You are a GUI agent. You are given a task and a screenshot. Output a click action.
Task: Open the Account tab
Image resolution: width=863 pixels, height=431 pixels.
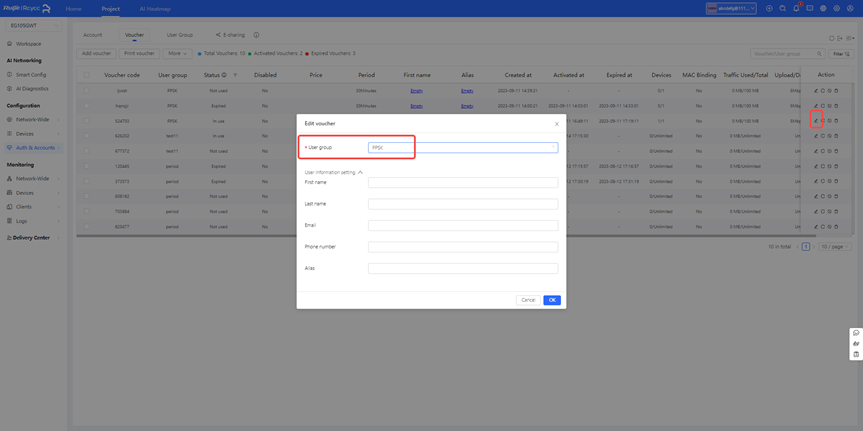click(x=93, y=35)
